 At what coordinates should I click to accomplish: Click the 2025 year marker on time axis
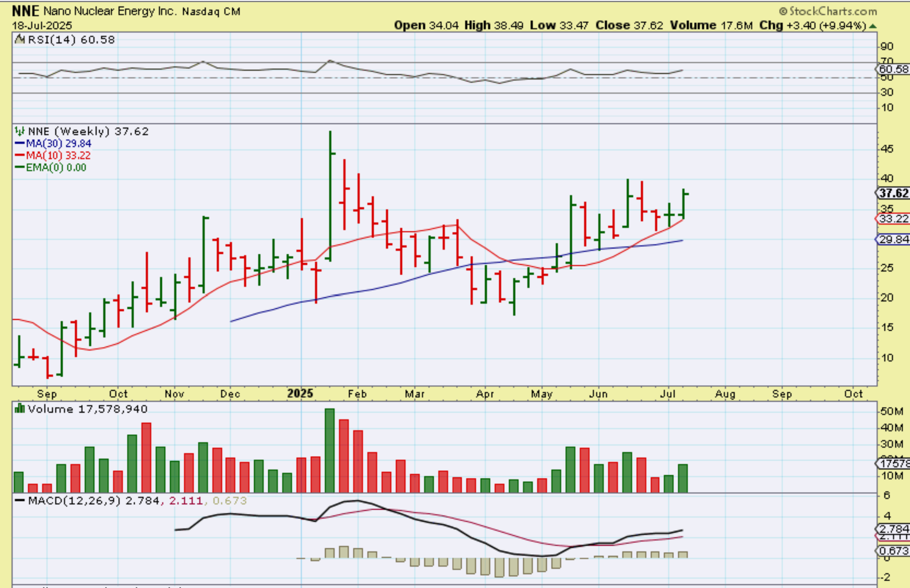[300, 393]
